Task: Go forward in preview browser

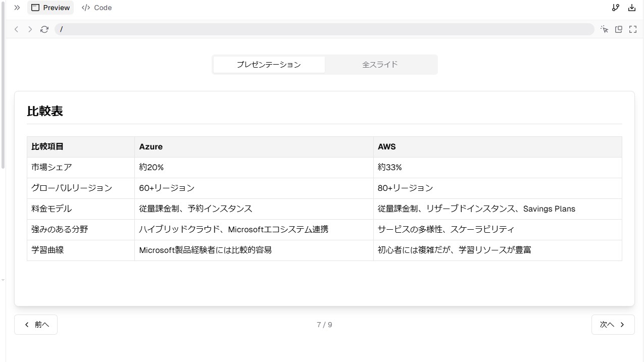Action: click(30, 29)
